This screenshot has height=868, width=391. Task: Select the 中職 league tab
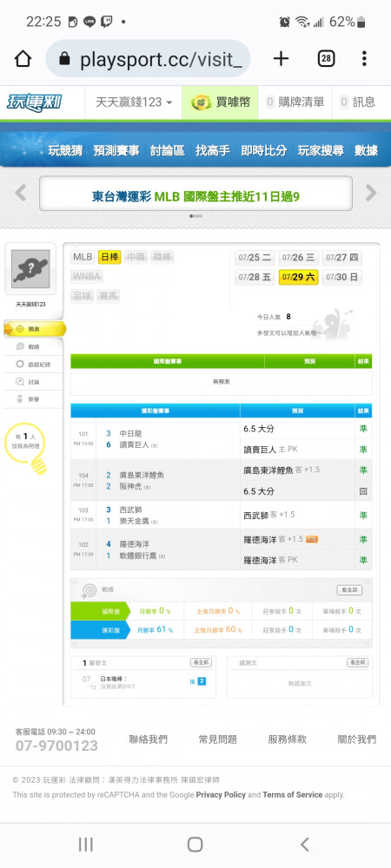pos(136,257)
